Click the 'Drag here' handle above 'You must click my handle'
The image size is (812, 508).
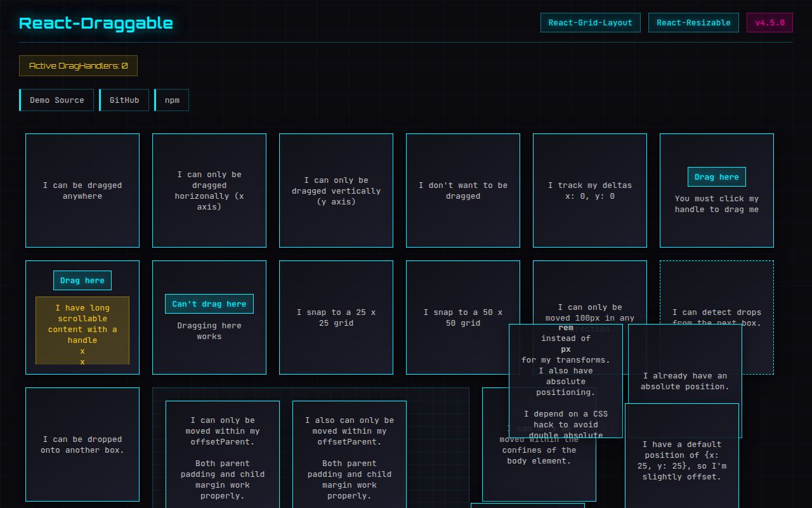coord(717,177)
